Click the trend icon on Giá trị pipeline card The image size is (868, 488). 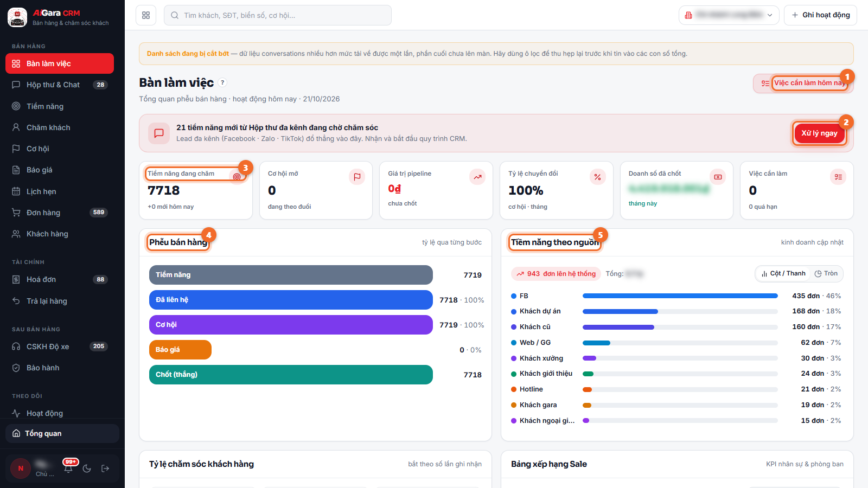coord(477,177)
